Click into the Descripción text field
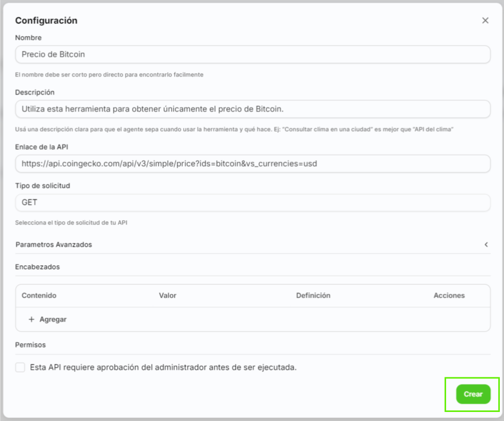The image size is (504, 421). point(252,109)
